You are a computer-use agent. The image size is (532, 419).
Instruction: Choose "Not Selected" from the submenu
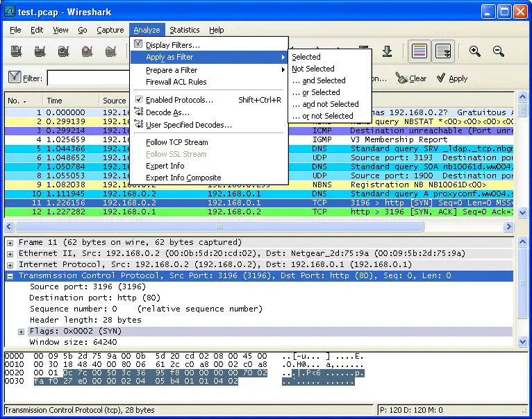coord(313,69)
